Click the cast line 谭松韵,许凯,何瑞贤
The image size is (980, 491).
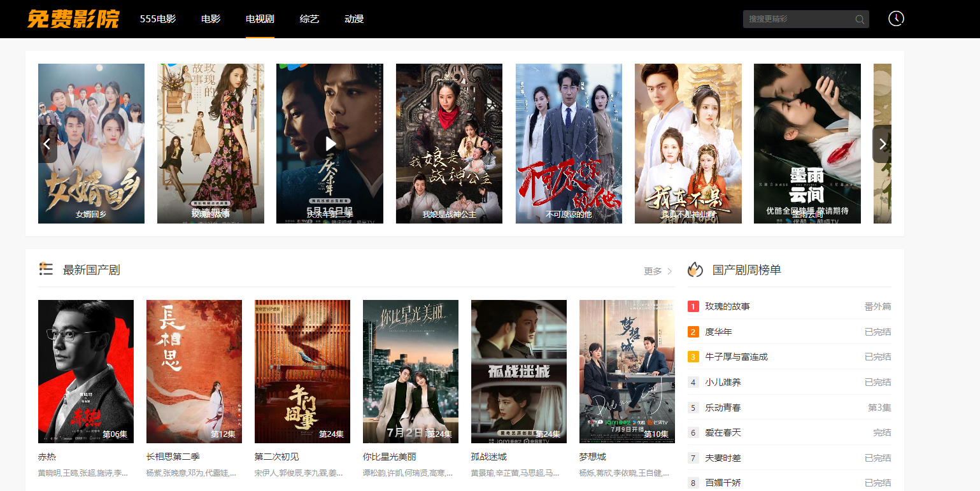(408, 473)
